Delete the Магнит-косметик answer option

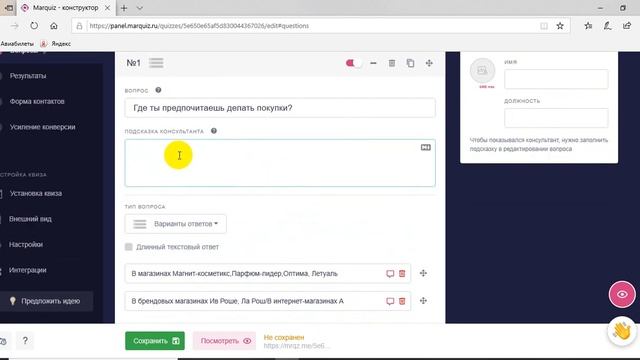click(x=402, y=273)
